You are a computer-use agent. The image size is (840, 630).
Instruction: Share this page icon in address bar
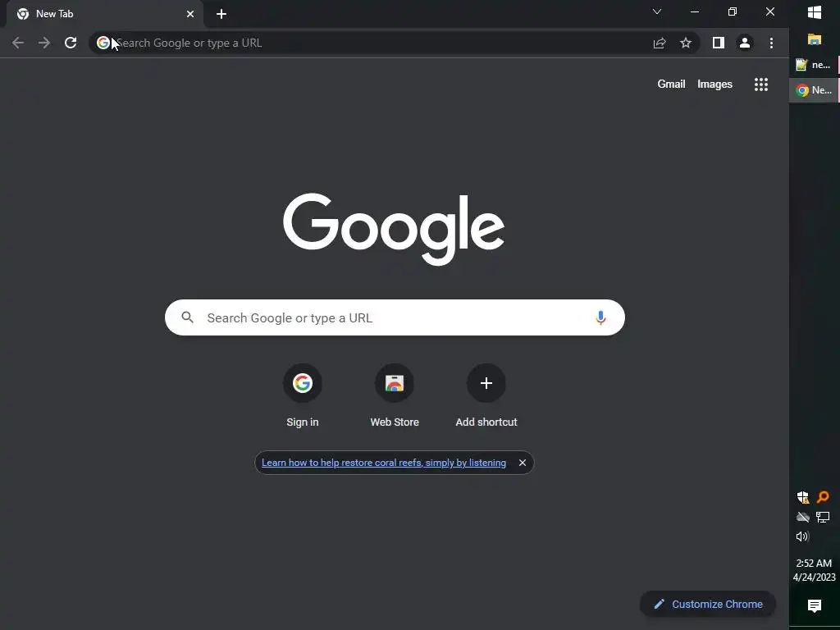[660, 43]
